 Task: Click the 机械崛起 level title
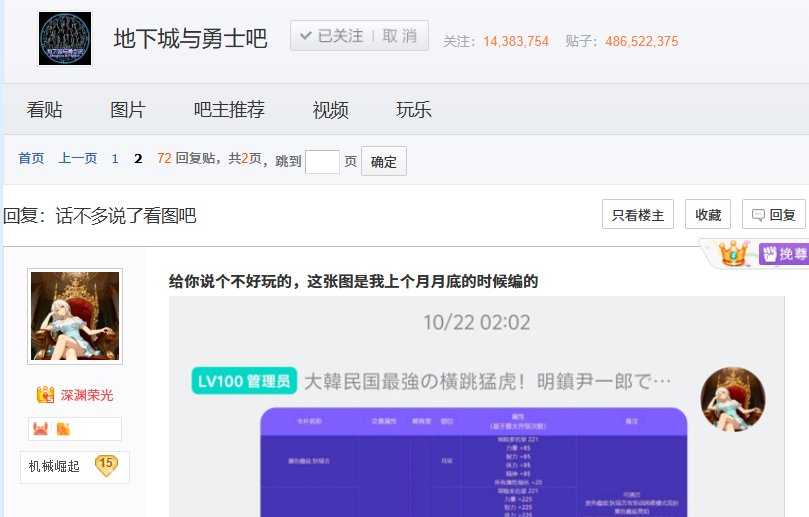coord(54,466)
